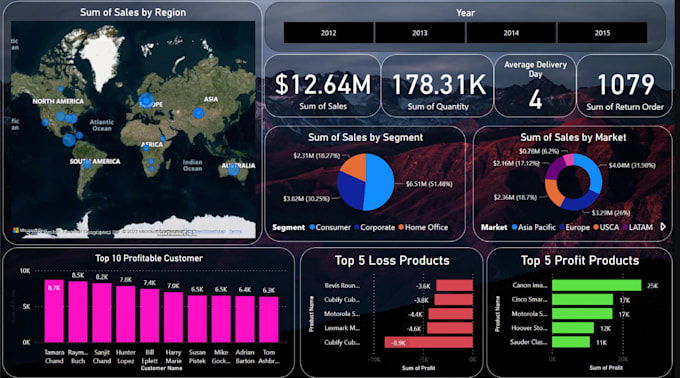Click the Cisco Smar... product label
Image resolution: width=680 pixels, height=378 pixels.
coord(529,300)
